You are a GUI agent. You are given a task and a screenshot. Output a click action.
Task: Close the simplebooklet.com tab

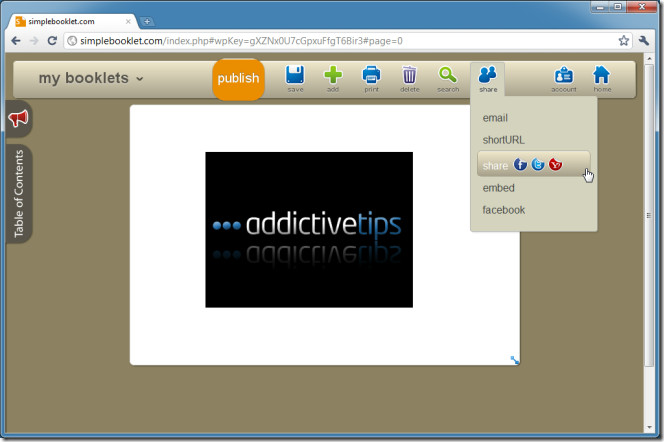coord(128,21)
